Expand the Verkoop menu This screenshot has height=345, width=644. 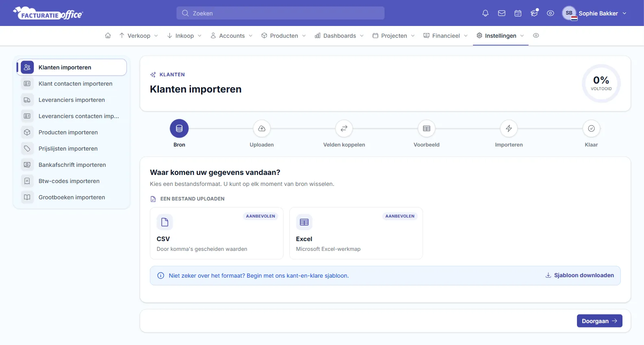pyautogui.click(x=139, y=36)
